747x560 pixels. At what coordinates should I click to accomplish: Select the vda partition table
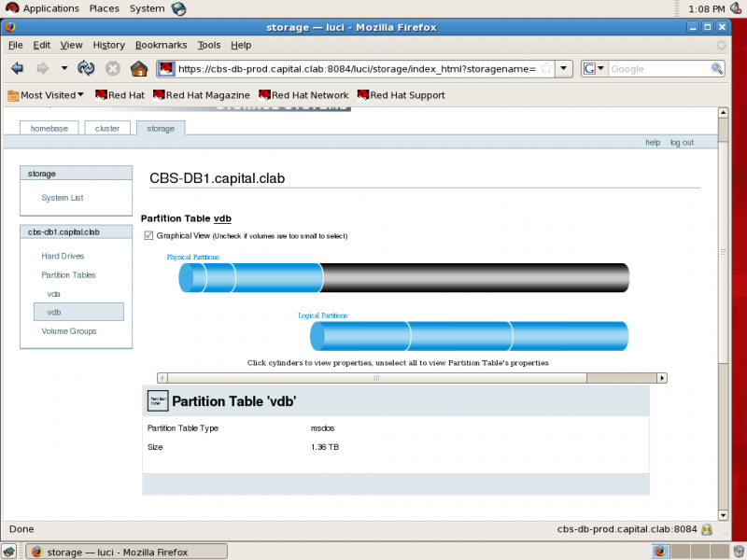click(53, 294)
